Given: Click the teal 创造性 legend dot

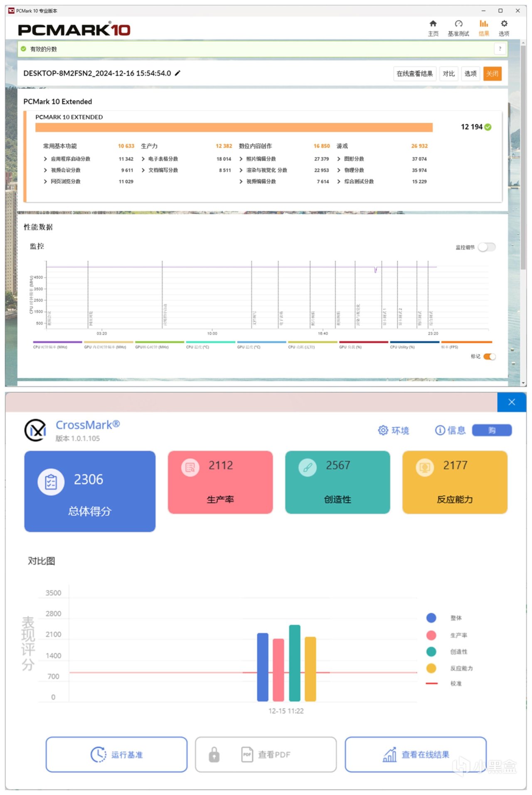Looking at the screenshot, I should pos(431,651).
